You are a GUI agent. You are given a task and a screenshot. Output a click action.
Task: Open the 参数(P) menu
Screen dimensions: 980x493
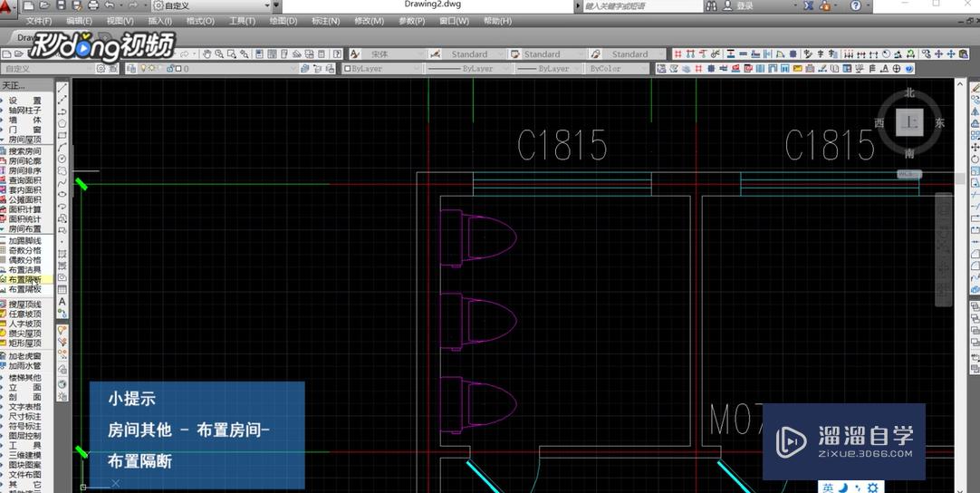point(412,21)
